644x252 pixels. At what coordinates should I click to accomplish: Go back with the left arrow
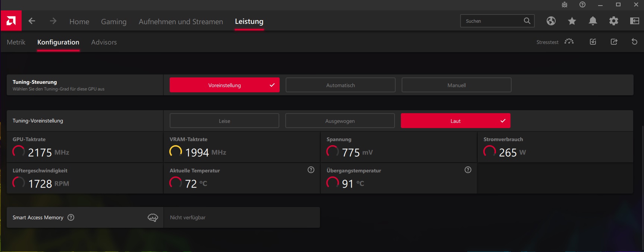tap(32, 21)
